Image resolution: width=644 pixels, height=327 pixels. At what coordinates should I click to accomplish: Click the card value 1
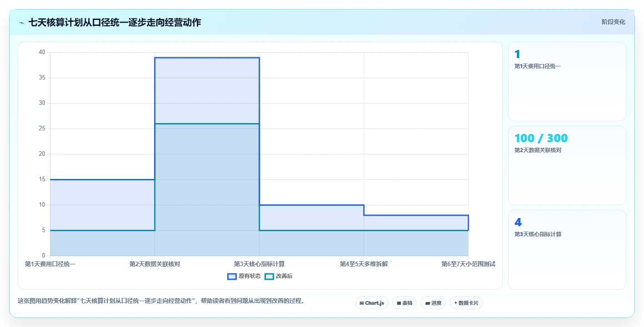(517, 54)
